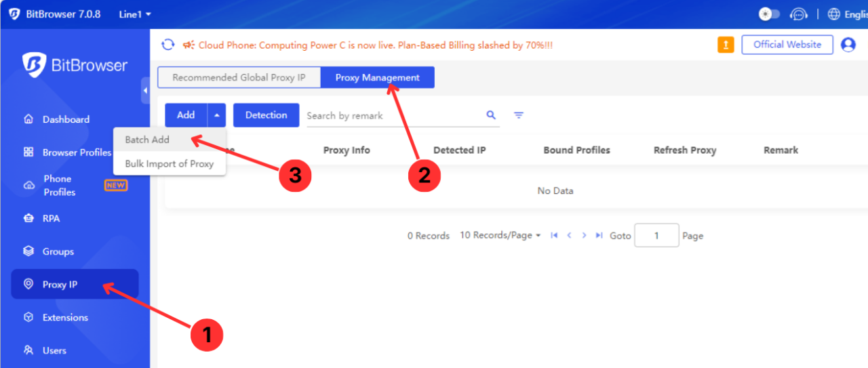Open the Cloud Phone announcement text
868x368 pixels.
[x=375, y=45]
